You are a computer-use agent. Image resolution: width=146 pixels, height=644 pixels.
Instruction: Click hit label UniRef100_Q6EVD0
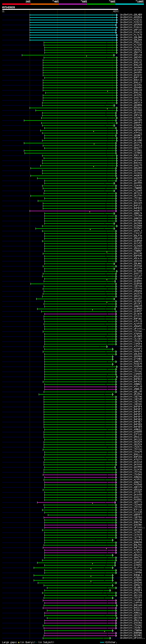131,58
